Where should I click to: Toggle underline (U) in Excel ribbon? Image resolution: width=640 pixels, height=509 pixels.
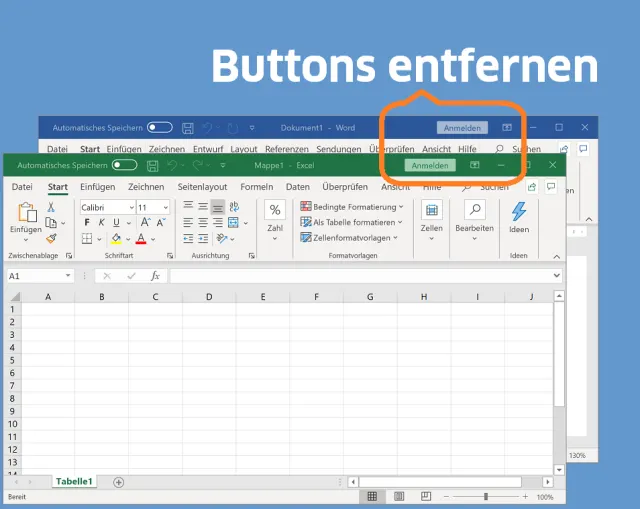[116, 222]
